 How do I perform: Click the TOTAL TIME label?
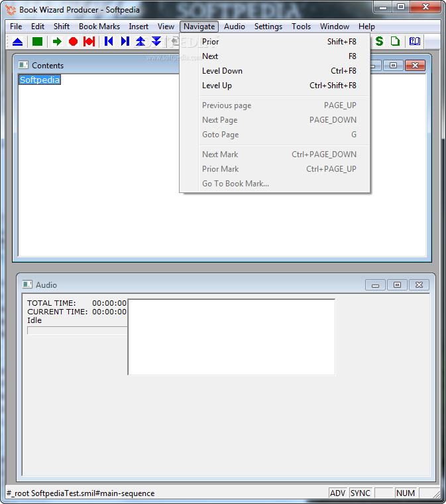click(52, 303)
